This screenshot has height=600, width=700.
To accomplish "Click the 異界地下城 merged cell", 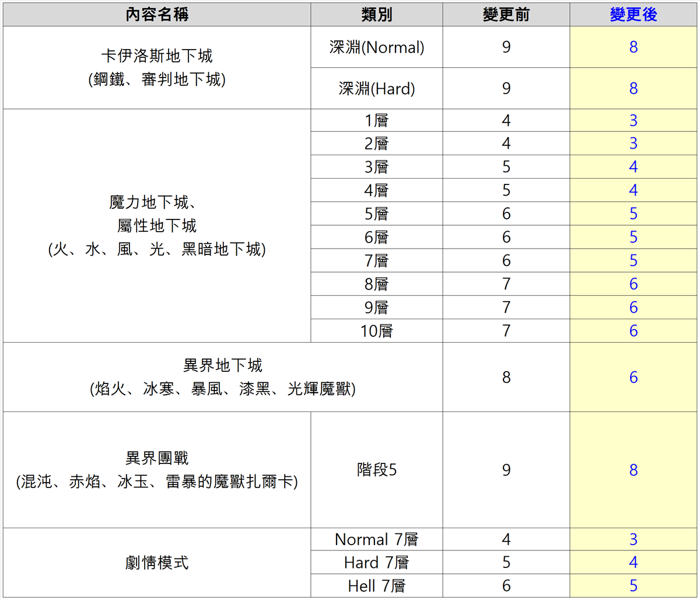I will 223,377.
